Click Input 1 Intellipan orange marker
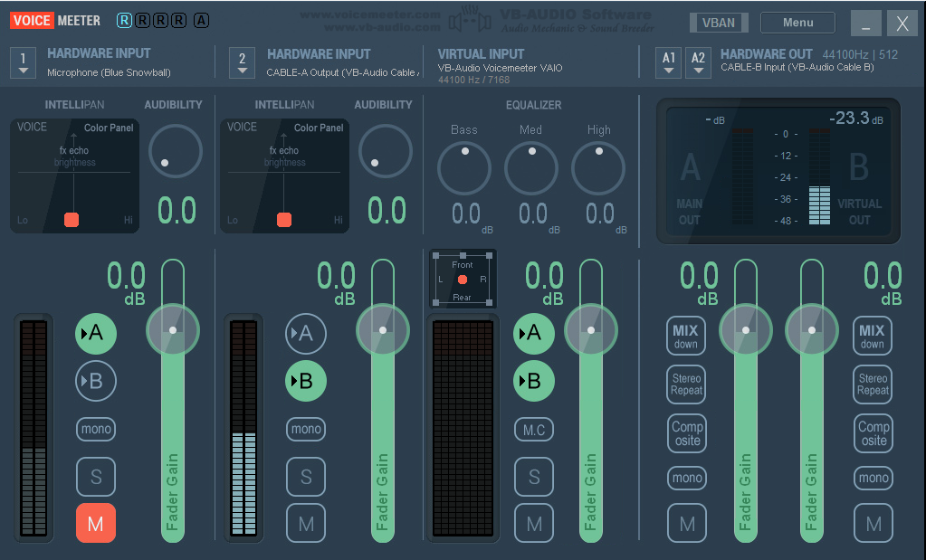926x560 pixels. click(x=72, y=220)
